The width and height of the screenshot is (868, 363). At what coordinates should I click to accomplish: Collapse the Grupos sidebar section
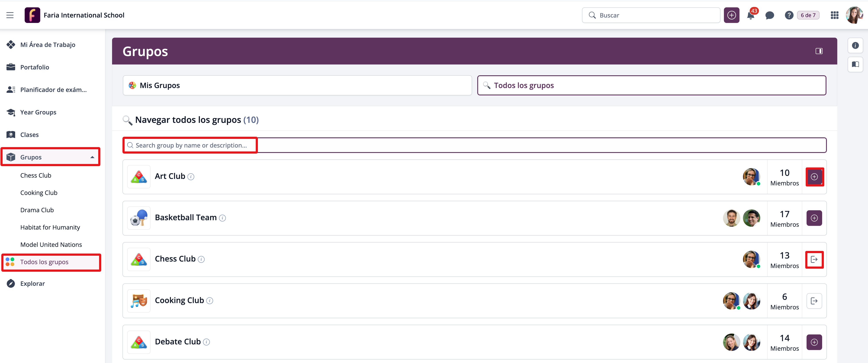tap(92, 157)
